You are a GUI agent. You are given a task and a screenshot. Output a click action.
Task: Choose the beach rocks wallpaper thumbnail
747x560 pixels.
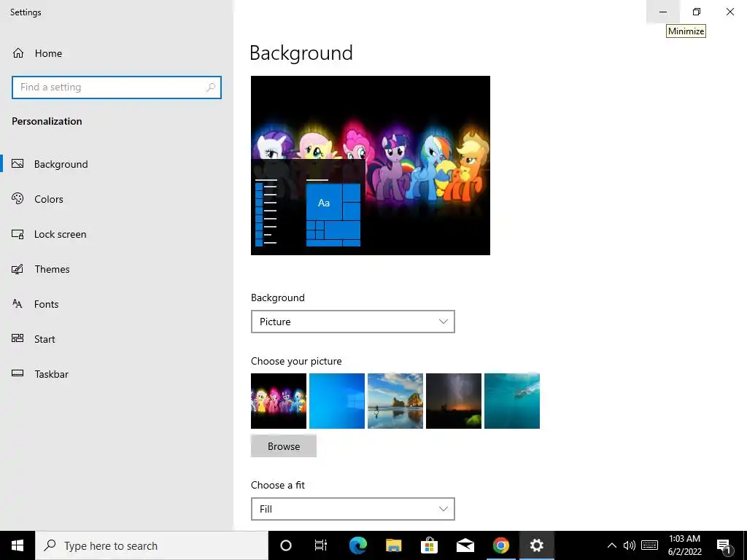tap(395, 401)
